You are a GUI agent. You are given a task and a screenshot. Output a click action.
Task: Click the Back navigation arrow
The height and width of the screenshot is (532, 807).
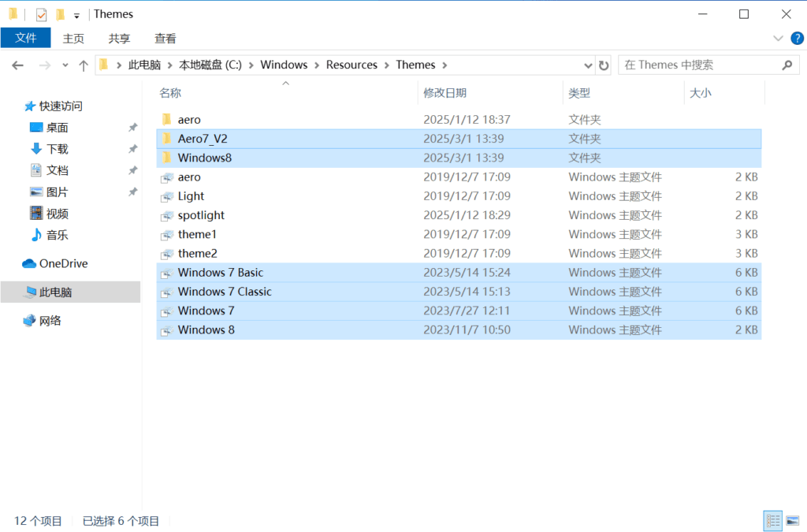coord(18,65)
